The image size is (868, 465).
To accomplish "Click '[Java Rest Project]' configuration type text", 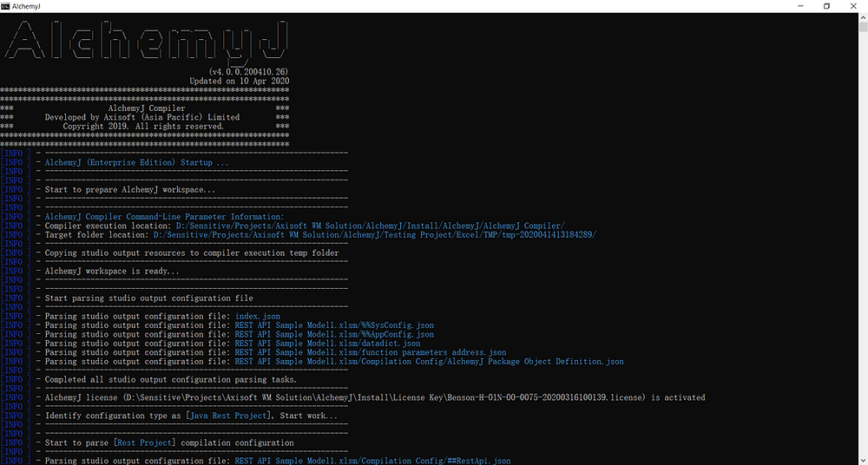I will [229, 416].
